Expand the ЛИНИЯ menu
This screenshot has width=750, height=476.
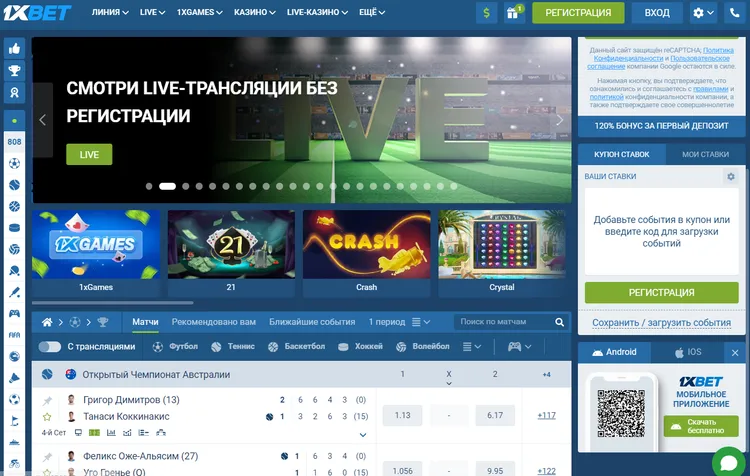tap(110, 12)
